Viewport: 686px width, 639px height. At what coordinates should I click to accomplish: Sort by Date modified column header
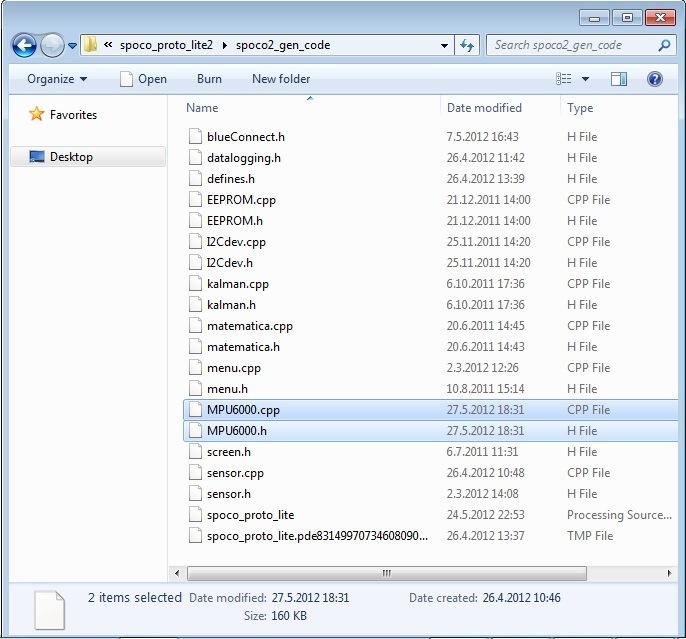click(484, 108)
